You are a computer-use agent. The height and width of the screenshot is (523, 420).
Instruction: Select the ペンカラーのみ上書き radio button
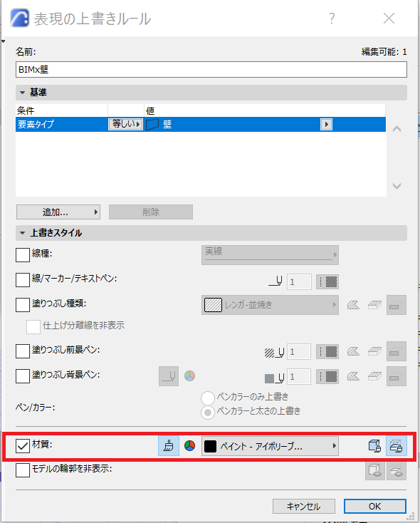pyautogui.click(x=208, y=398)
